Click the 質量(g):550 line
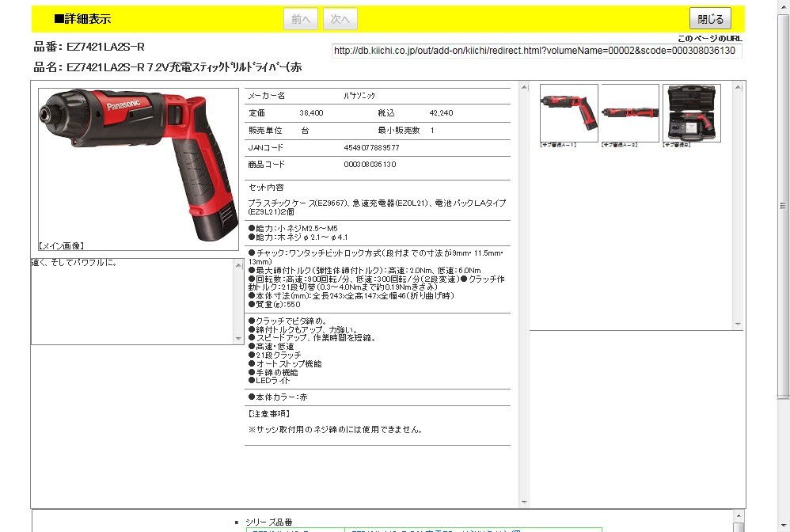790x532 pixels. [274, 304]
